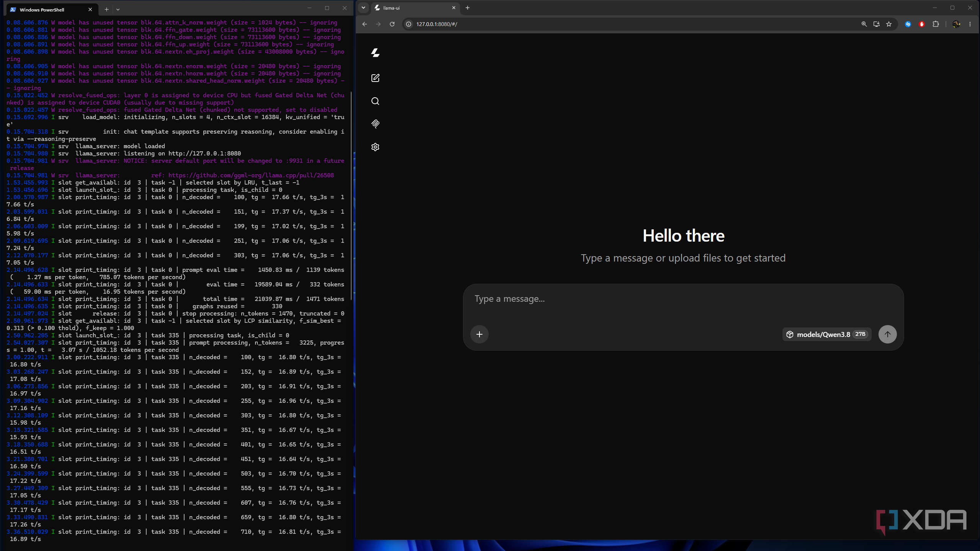This screenshot has width=980, height=551.
Task: Open the browser Extensions puzzle icon
Action: click(x=936, y=24)
